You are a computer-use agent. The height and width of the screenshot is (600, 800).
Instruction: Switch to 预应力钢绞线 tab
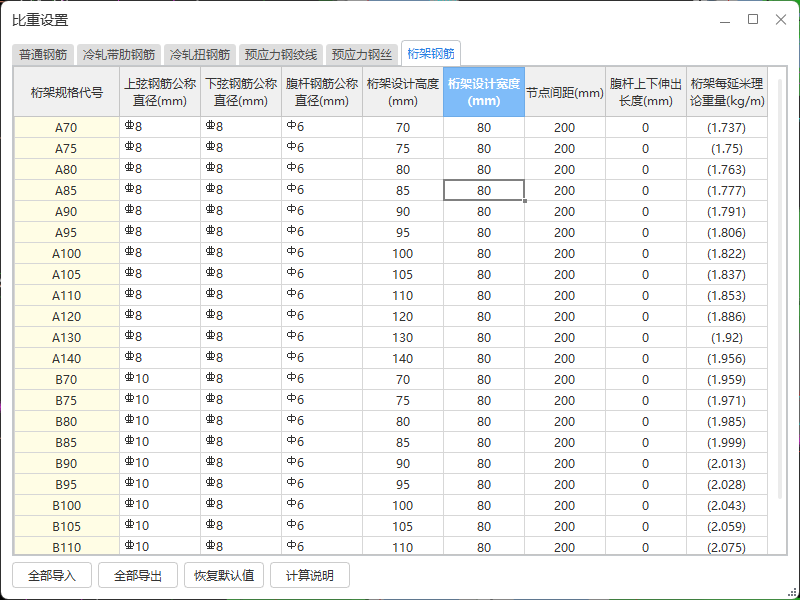tap(281, 55)
